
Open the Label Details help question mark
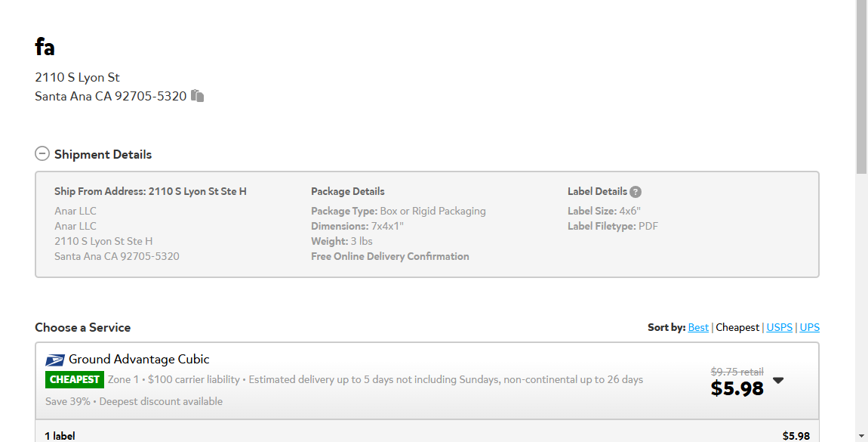tap(636, 192)
